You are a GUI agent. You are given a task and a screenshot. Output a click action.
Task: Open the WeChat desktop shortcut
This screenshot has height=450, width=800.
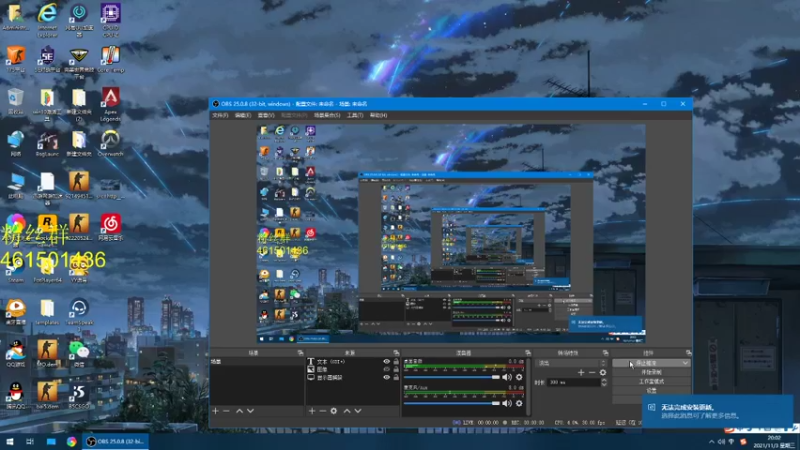point(79,354)
